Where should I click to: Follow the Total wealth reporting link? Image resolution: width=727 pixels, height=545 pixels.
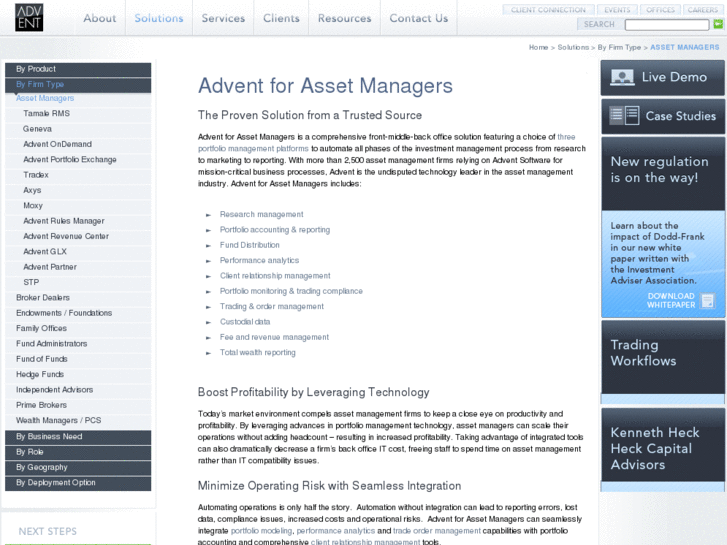click(257, 352)
